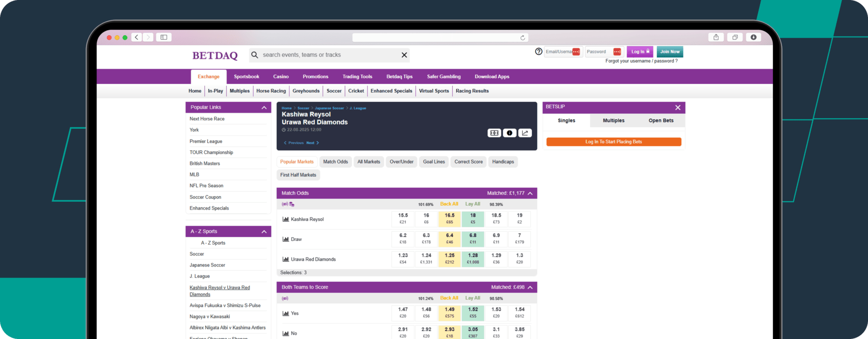Open price chart for Kashiwa Reysol

coord(285,219)
